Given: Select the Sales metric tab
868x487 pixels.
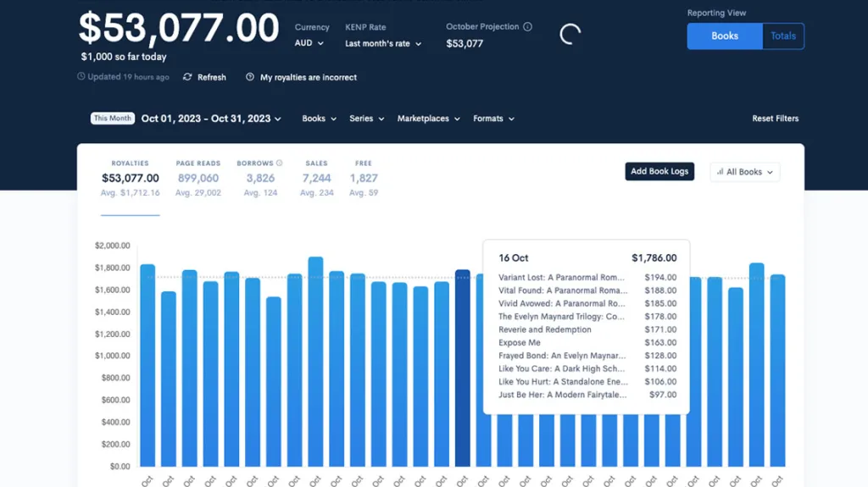Looking at the screenshot, I should point(316,178).
